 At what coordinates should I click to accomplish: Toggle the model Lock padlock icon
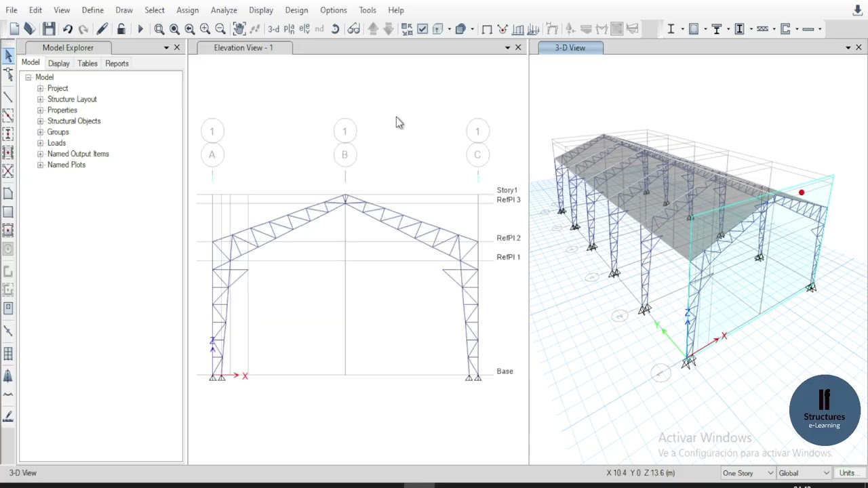tap(121, 28)
